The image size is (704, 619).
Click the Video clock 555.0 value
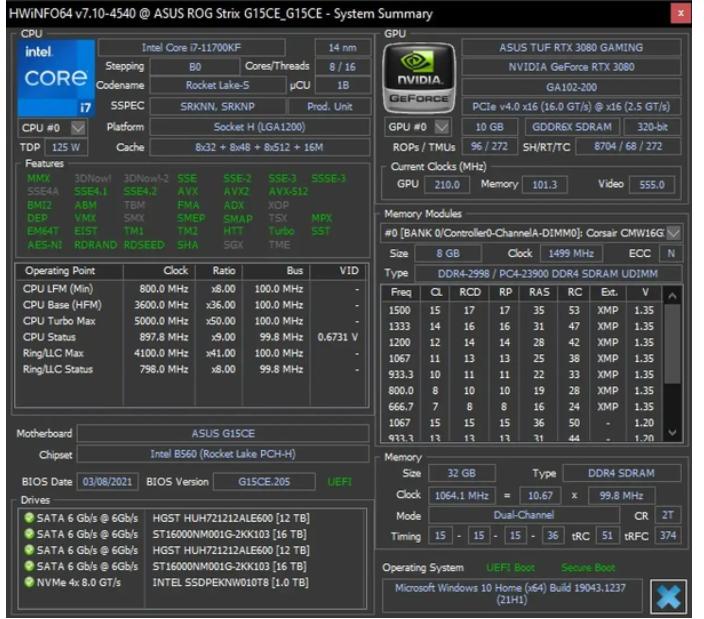(x=651, y=184)
